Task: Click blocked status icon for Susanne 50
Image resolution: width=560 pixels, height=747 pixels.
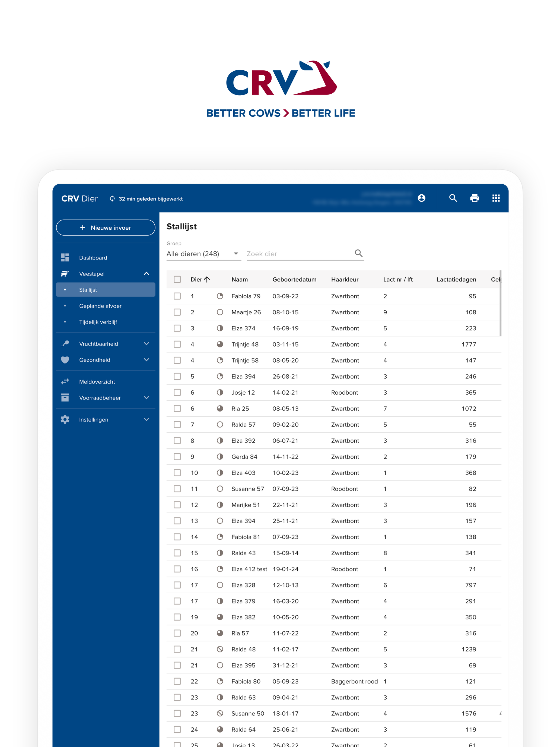Action: [x=220, y=714]
